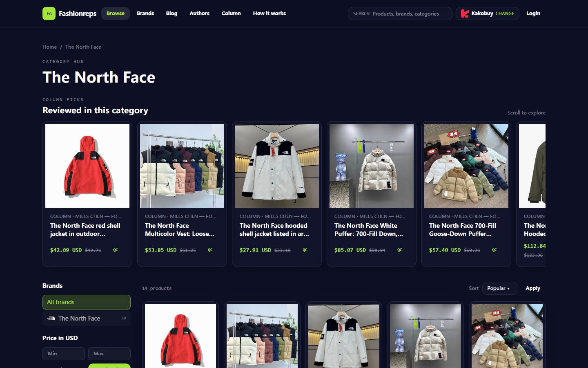Click the Apply sort button
The height and width of the screenshot is (368, 588).
tap(533, 288)
